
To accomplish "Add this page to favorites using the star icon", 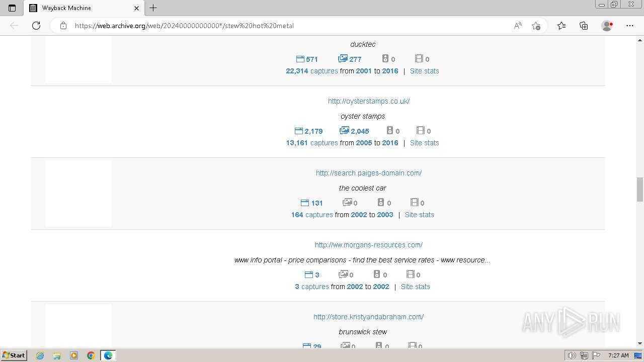I will pyautogui.click(x=536, y=26).
